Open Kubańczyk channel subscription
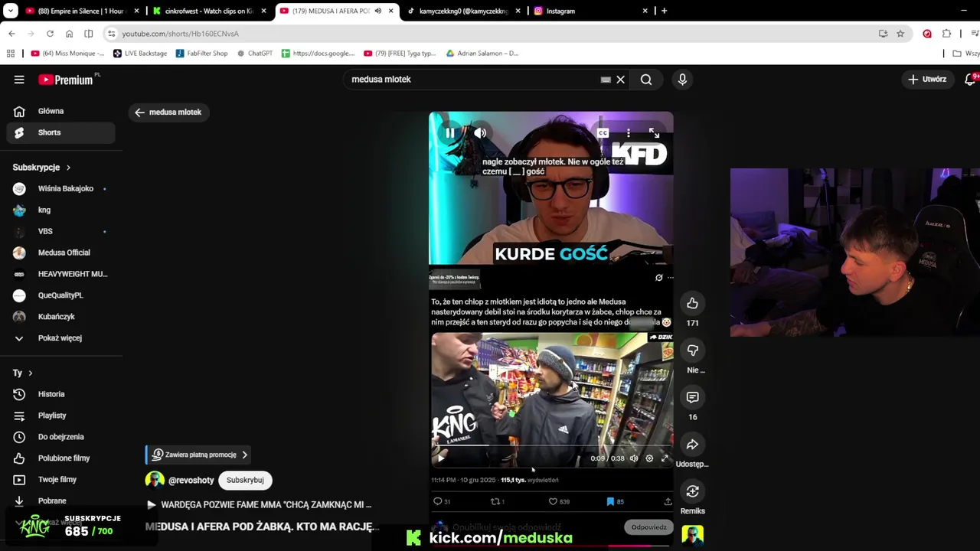 (61, 317)
